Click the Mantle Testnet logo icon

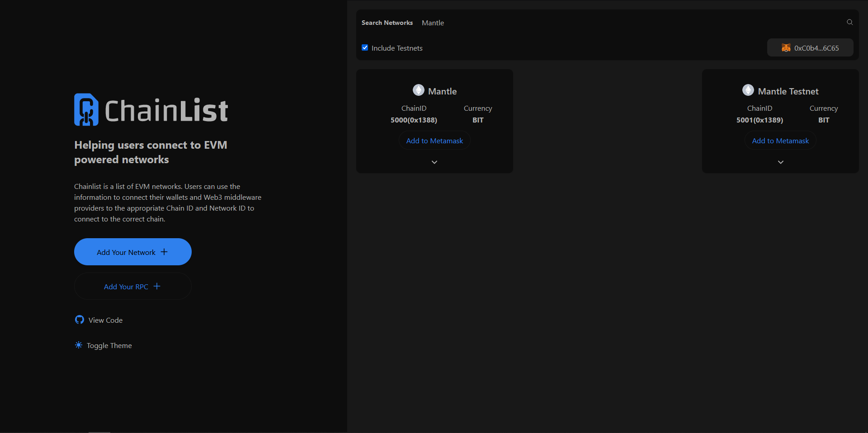(748, 90)
